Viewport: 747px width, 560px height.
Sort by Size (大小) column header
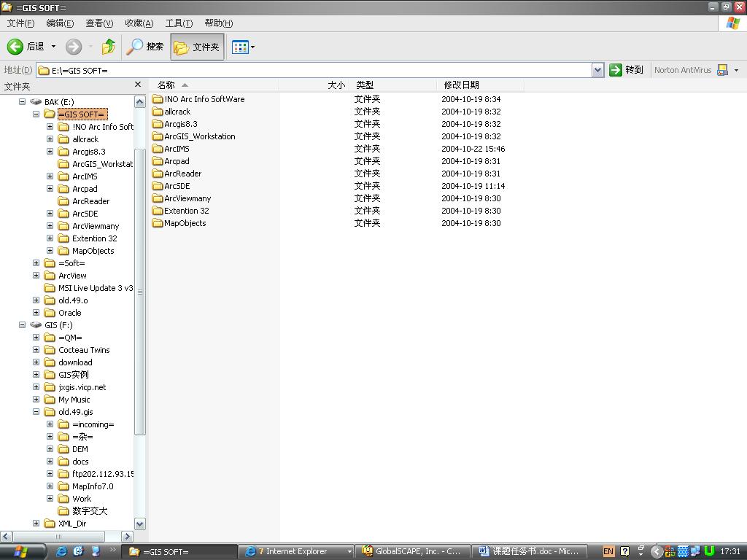pyautogui.click(x=314, y=85)
